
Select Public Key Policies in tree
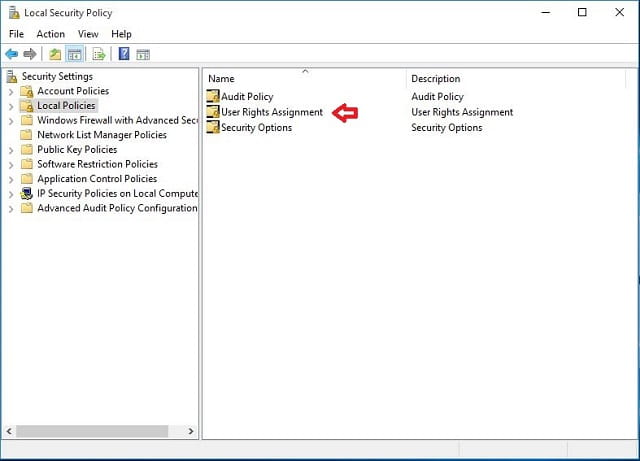click(77, 149)
